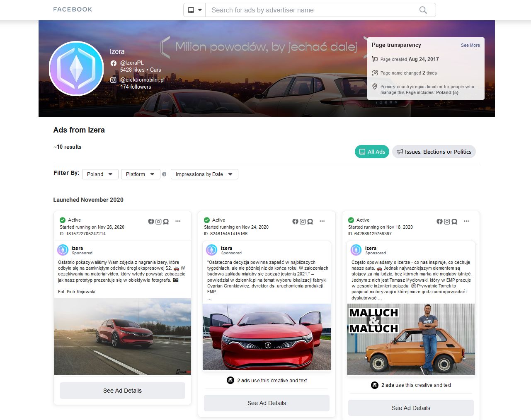Click Izera avatar in the Nov 18 ad
The width and height of the screenshot is (531, 420).
[x=356, y=250]
